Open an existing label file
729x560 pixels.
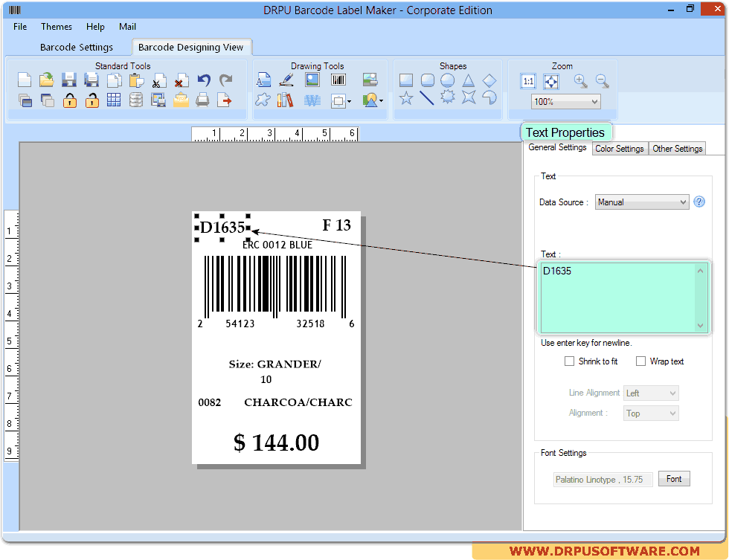pyautogui.click(x=46, y=80)
